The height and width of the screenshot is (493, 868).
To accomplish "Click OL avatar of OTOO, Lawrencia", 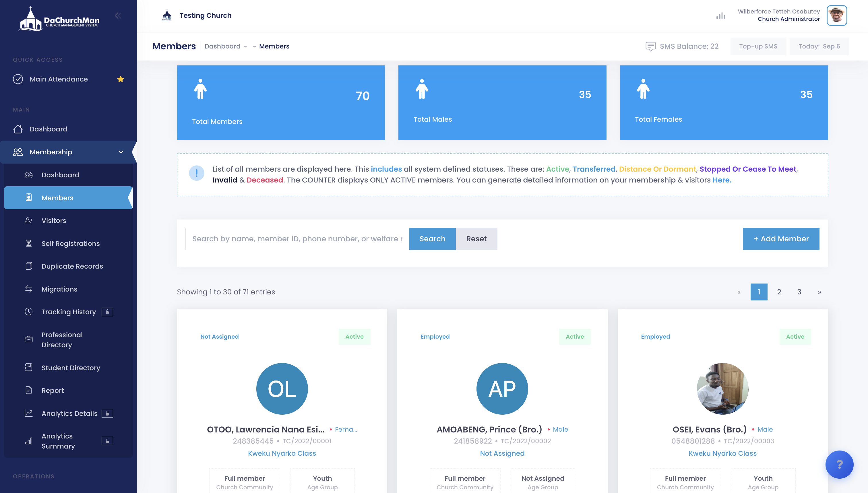I will tap(282, 389).
